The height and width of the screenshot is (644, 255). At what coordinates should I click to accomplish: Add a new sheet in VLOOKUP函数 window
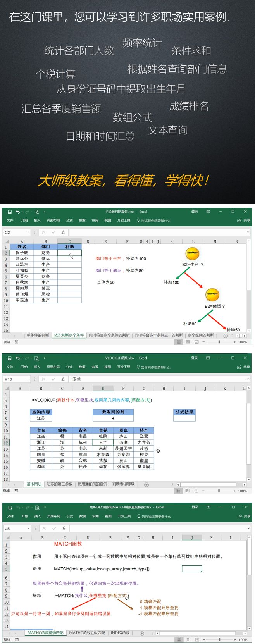(x=146, y=484)
